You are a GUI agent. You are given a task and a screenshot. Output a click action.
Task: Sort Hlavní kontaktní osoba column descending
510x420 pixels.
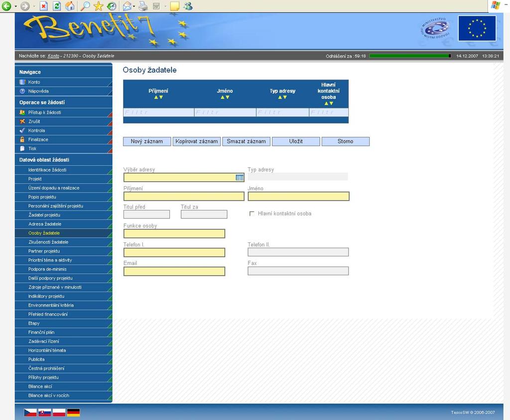pyautogui.click(x=331, y=104)
